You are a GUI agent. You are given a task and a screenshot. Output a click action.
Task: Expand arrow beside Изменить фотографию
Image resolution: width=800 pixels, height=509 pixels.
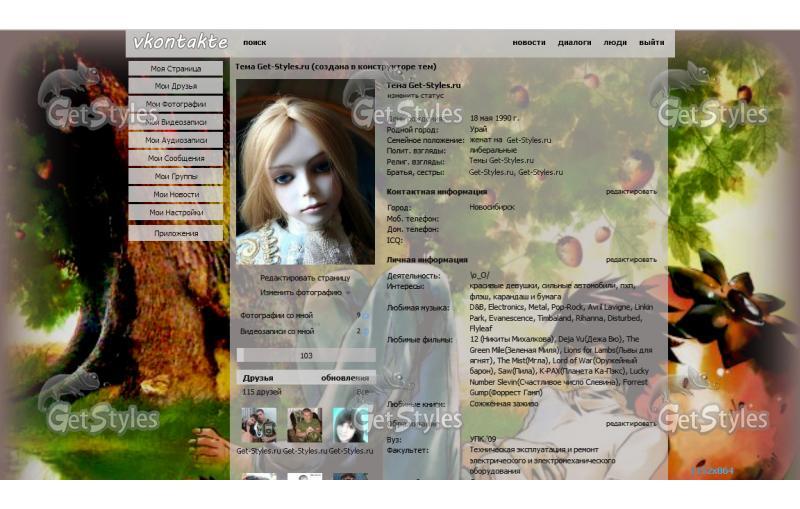[x=348, y=293]
